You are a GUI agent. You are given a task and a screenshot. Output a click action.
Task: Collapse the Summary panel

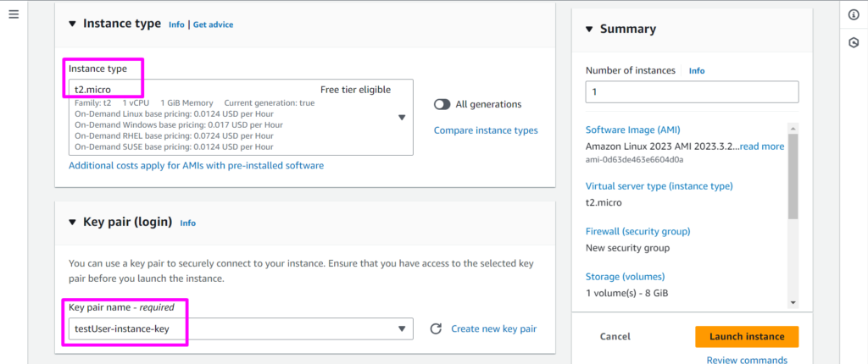point(589,30)
